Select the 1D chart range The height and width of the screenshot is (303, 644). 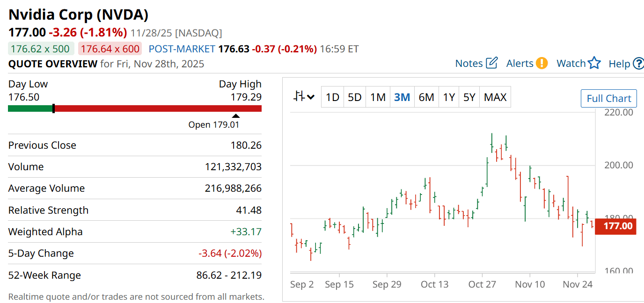coord(332,97)
